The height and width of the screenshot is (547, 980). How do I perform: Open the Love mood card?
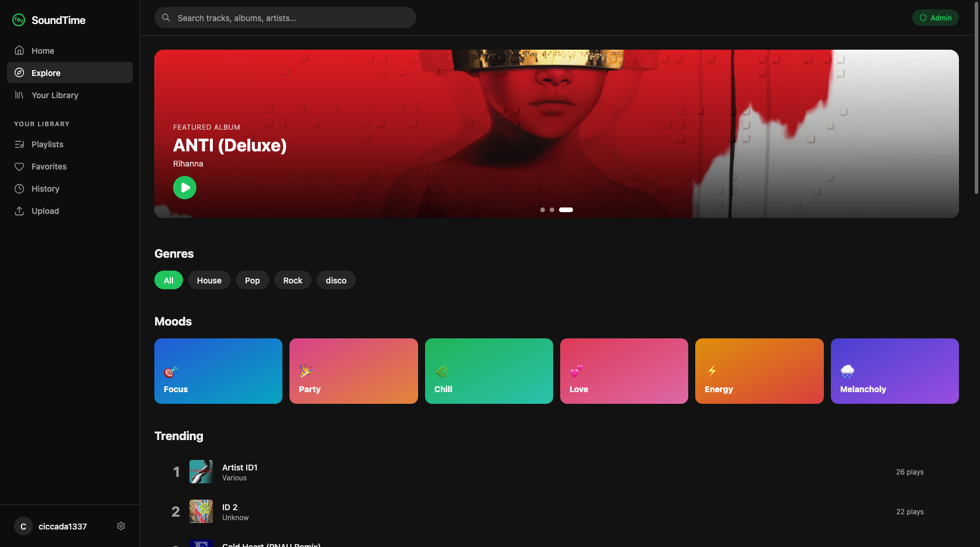tap(624, 371)
